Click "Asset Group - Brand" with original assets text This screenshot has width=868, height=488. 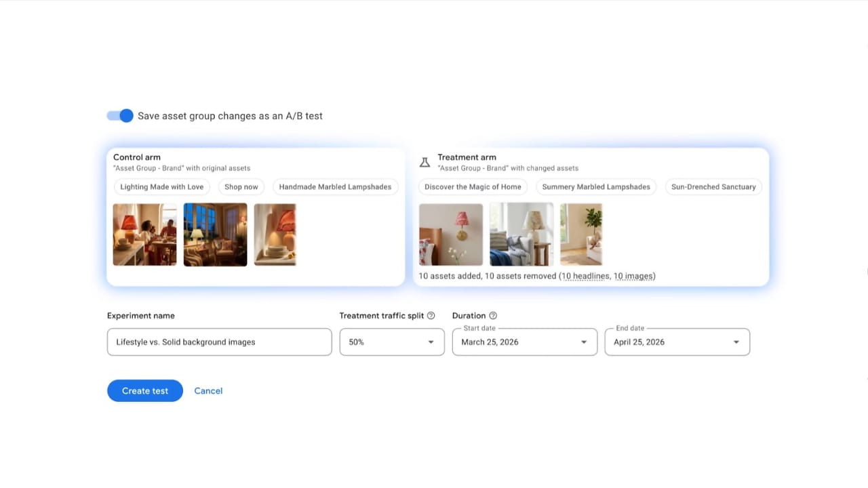coord(182,168)
